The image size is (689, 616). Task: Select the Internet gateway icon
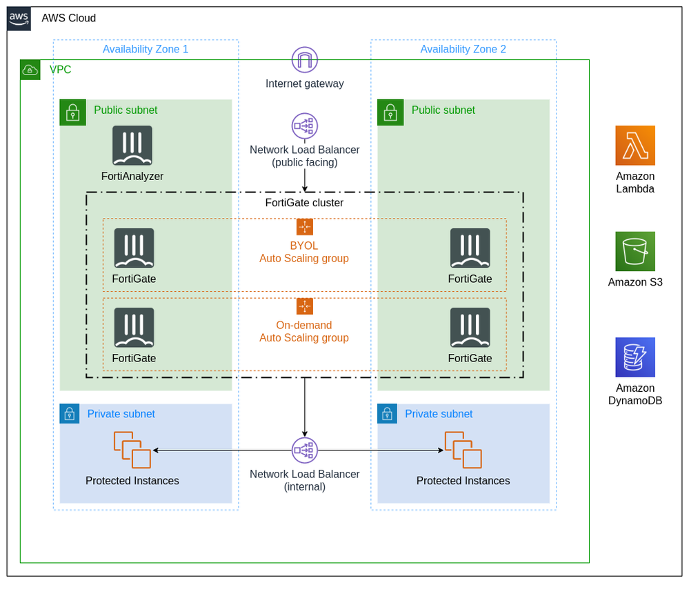[x=304, y=61]
